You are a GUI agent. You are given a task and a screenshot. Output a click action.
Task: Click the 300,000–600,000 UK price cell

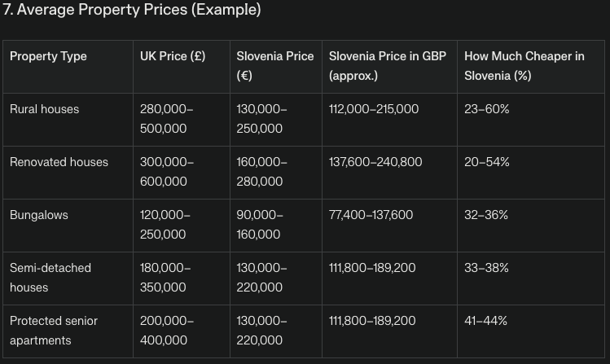166,172
